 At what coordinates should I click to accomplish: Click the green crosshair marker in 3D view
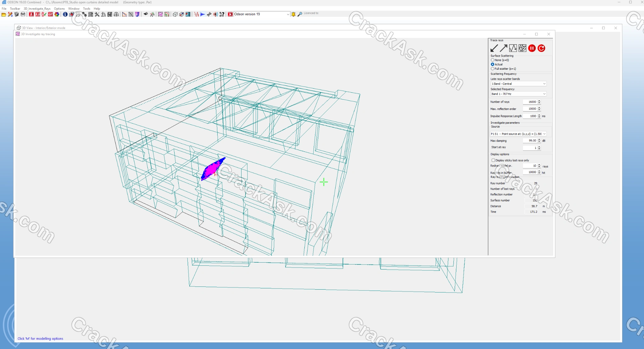[x=324, y=182]
